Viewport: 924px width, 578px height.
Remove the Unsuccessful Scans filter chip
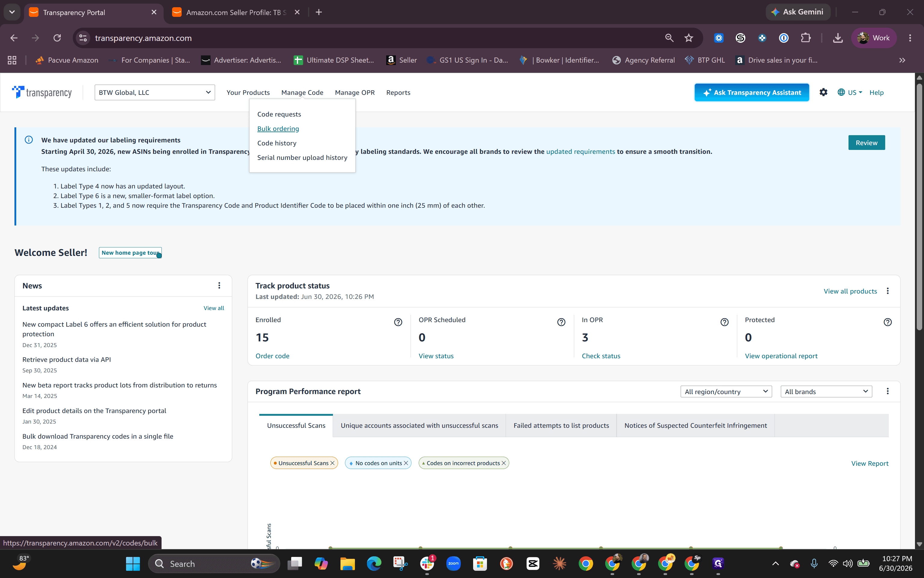coord(332,463)
